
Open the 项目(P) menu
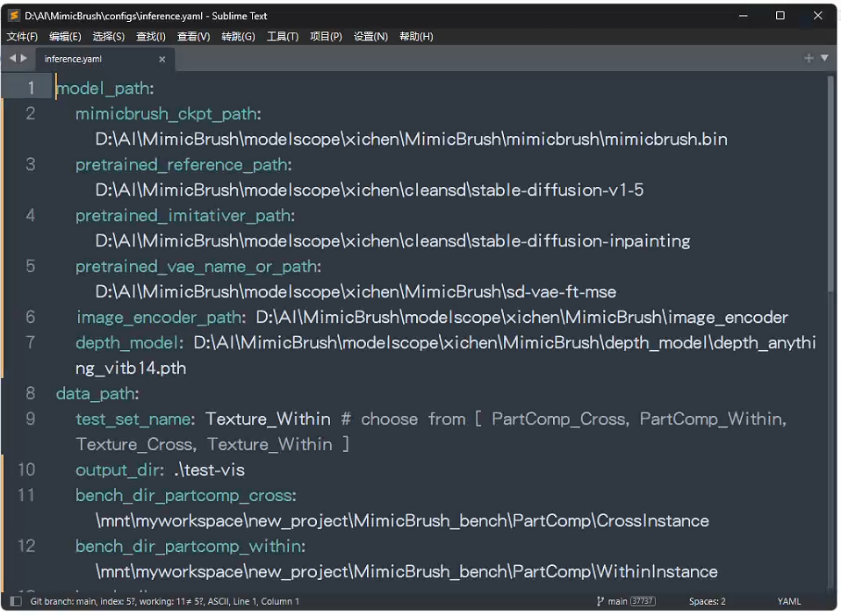coord(326,37)
